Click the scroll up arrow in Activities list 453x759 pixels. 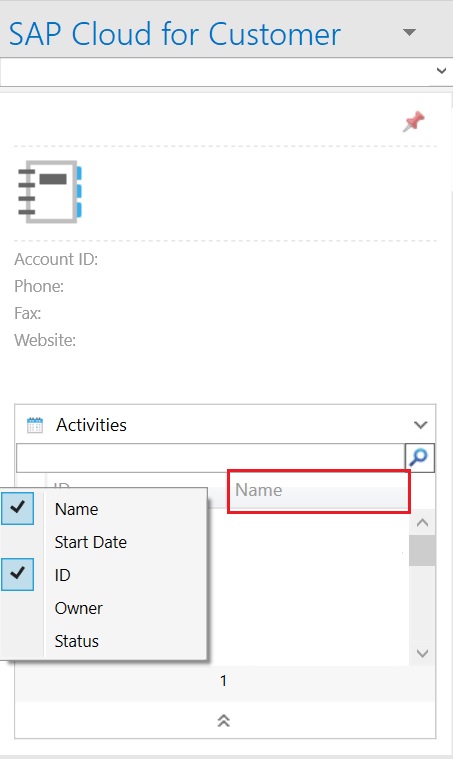click(x=422, y=522)
